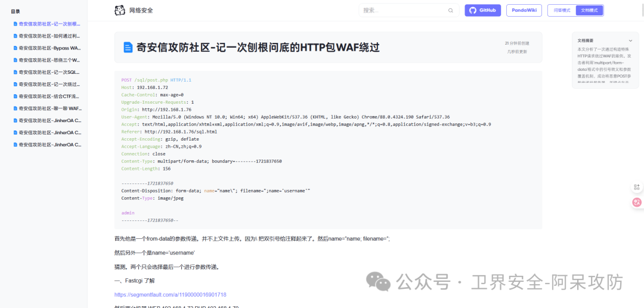Screen dimensions: 644x308
Task: Click the Host: 192.168.1.72 code line
Action: (x=144, y=88)
